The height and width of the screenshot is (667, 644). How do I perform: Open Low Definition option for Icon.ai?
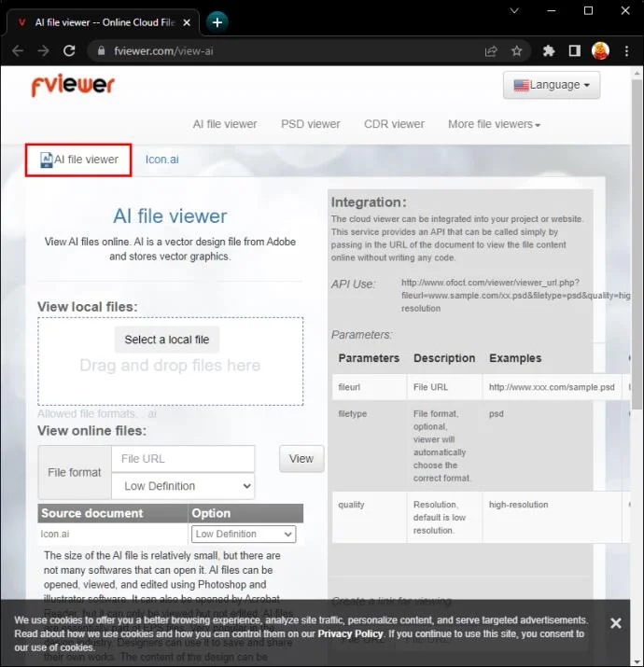click(244, 535)
